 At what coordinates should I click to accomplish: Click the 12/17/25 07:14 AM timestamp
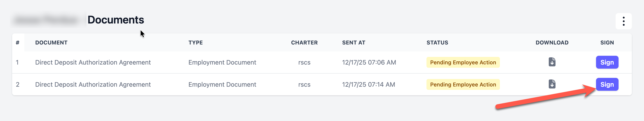[x=368, y=84]
